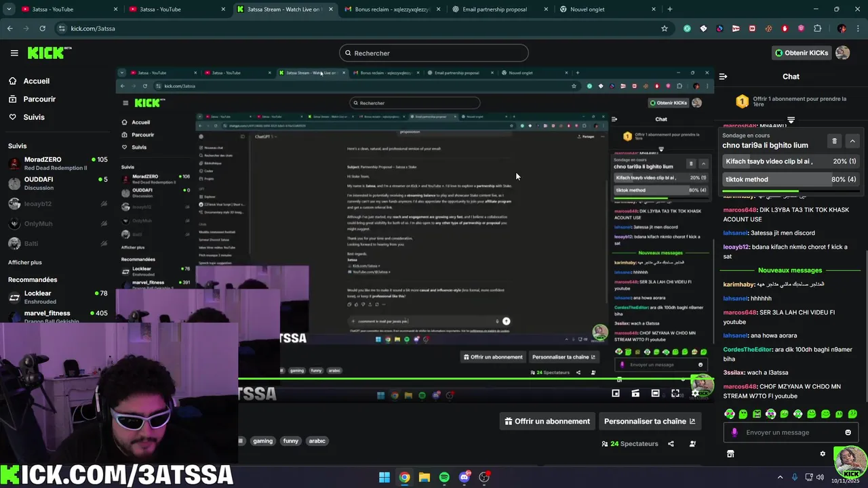Click the Chrome profile avatar
Screen dimensions: 868x488
[x=842, y=28]
